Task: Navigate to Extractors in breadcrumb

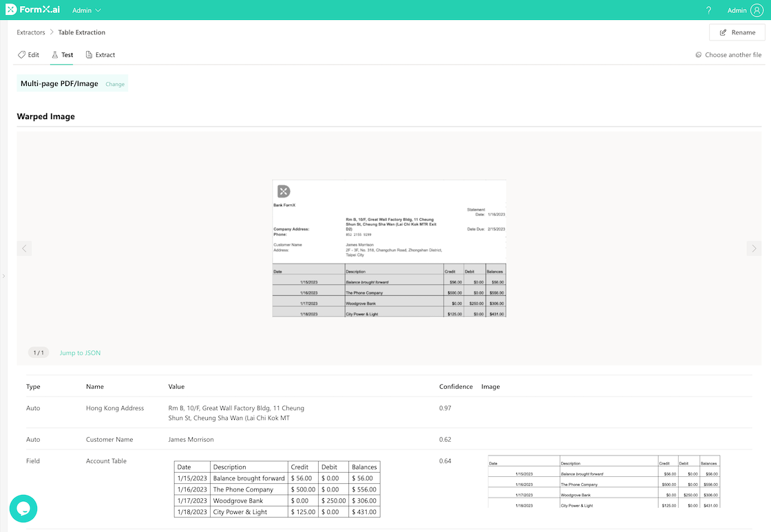Action: pyautogui.click(x=31, y=32)
